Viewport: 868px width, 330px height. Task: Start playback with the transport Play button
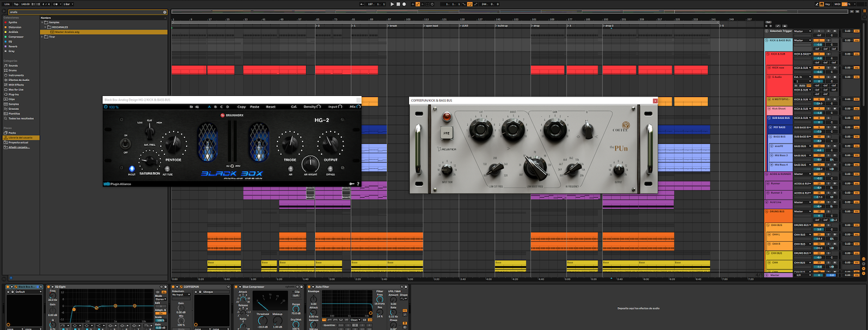tap(392, 4)
